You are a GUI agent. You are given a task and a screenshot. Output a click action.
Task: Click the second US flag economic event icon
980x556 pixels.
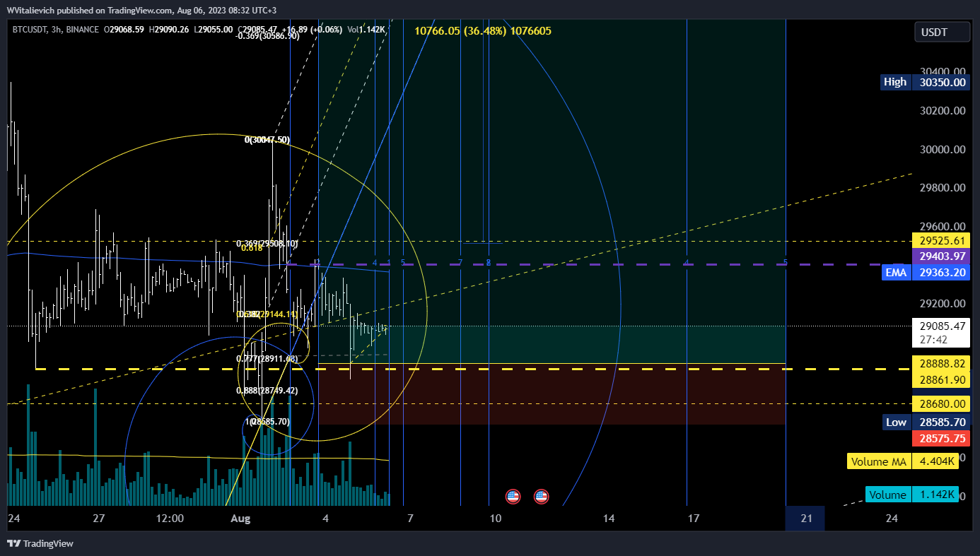[x=542, y=496]
